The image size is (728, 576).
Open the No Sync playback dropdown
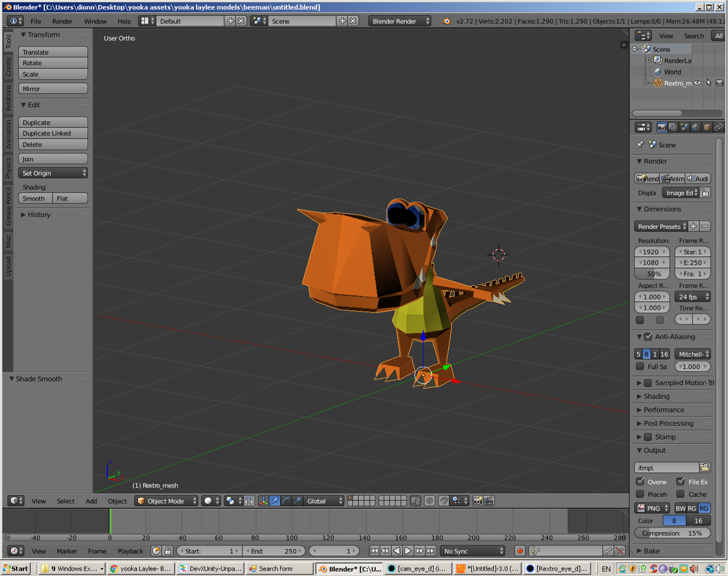(473, 551)
